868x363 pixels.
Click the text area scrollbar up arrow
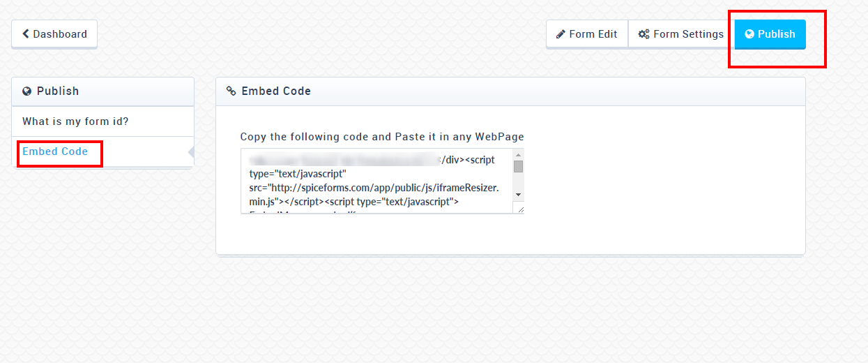518,154
